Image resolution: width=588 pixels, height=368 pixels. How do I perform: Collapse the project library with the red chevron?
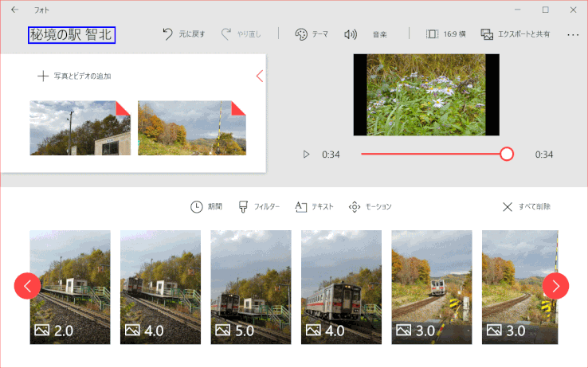pyautogui.click(x=260, y=76)
